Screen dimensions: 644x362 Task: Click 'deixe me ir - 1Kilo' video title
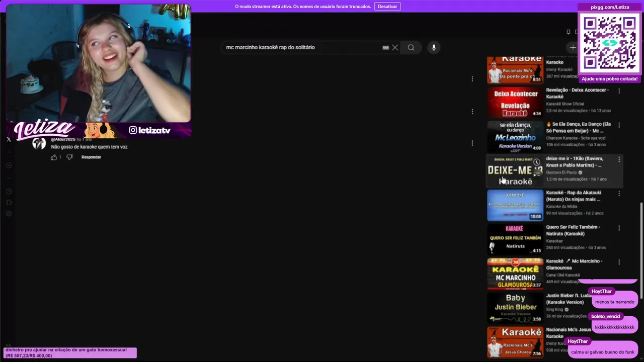tap(574, 161)
